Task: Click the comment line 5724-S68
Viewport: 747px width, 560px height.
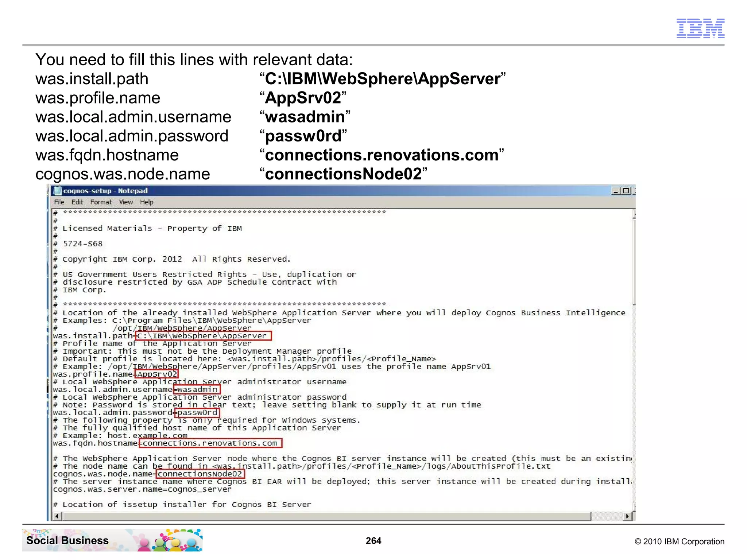Action: click(78, 244)
